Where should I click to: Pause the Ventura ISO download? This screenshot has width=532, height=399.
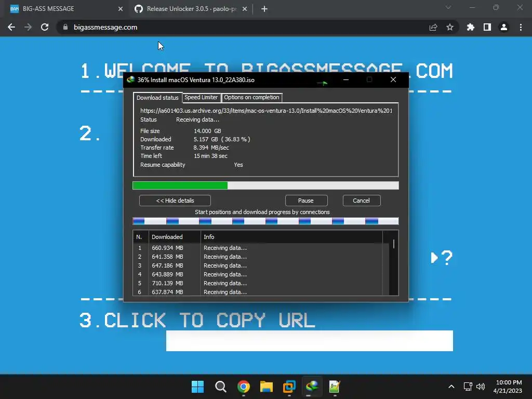pos(306,201)
